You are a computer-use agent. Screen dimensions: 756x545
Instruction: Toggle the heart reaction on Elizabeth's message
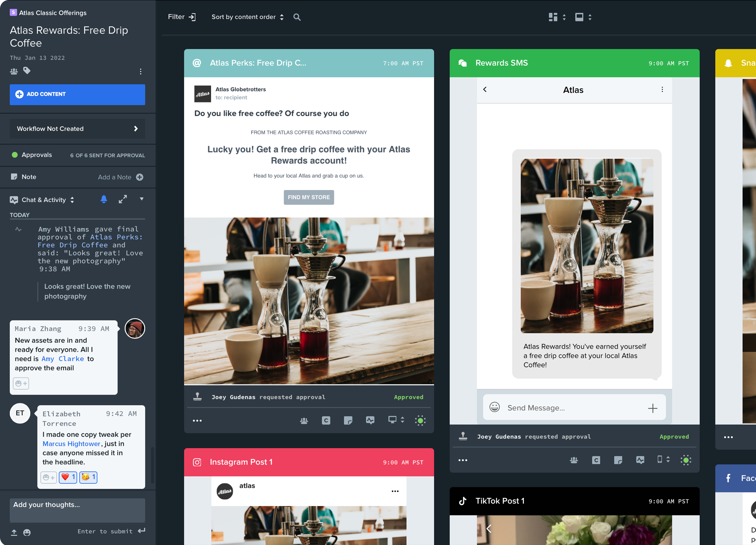(x=68, y=477)
